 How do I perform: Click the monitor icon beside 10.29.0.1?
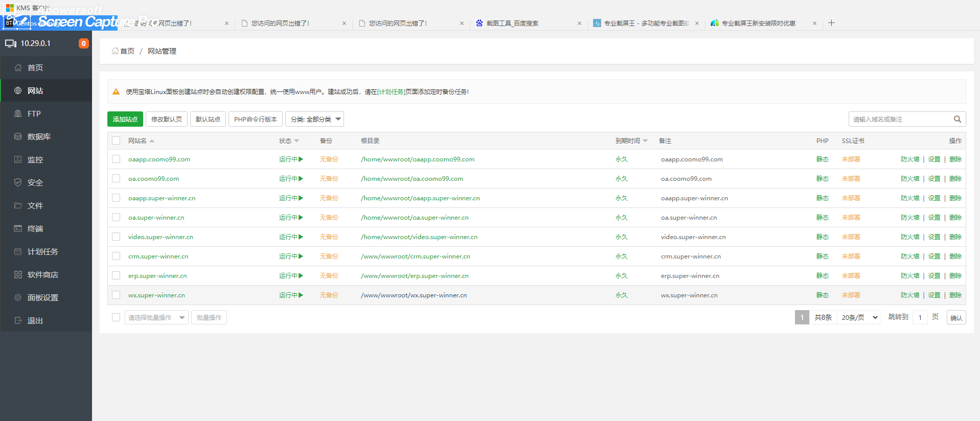point(11,43)
